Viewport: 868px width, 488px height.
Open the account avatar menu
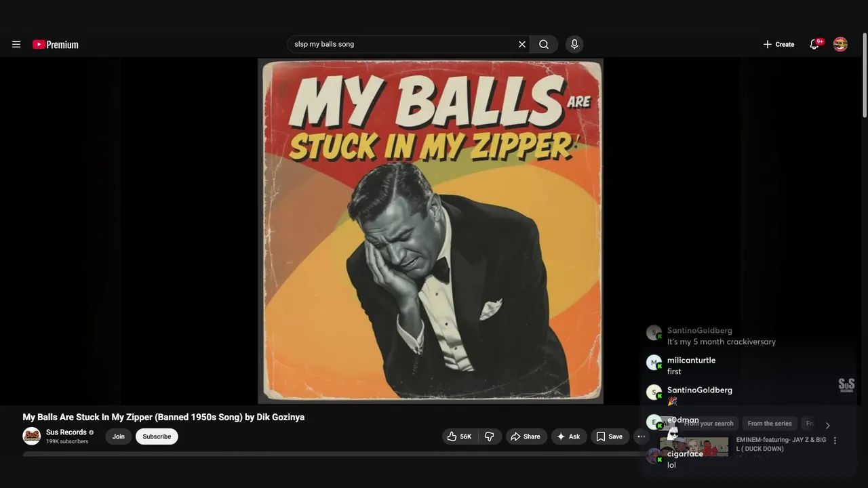pyautogui.click(x=840, y=44)
